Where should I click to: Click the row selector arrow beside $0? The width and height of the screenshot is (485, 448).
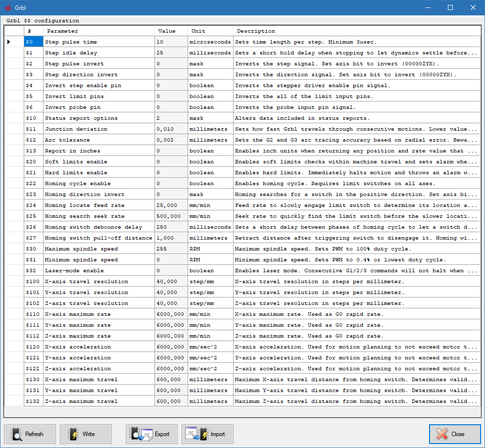(x=9, y=42)
